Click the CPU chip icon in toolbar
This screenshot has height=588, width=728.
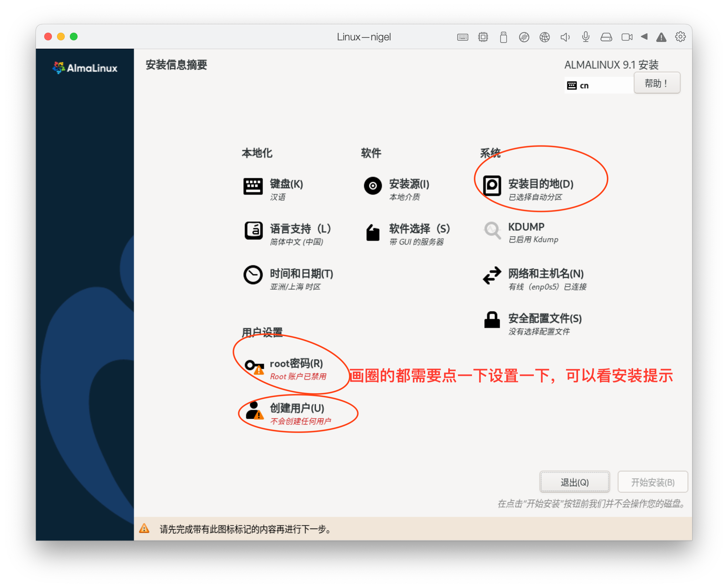tap(483, 37)
